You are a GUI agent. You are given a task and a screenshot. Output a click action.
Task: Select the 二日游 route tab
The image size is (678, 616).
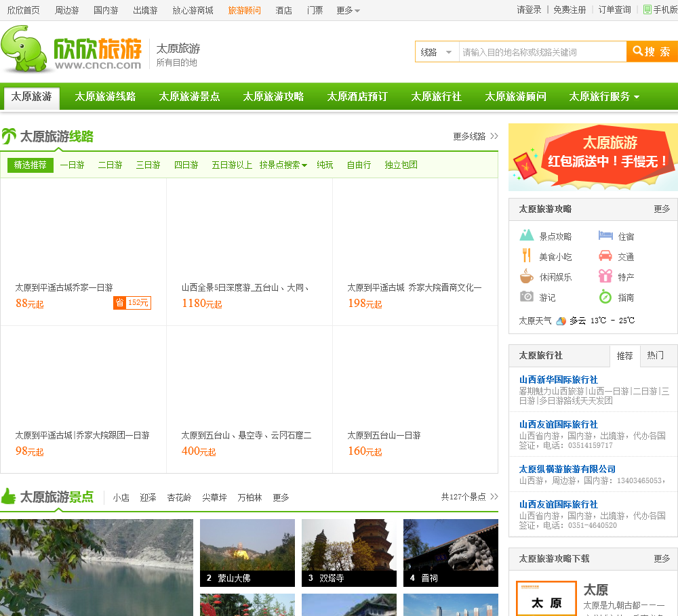[111, 165]
